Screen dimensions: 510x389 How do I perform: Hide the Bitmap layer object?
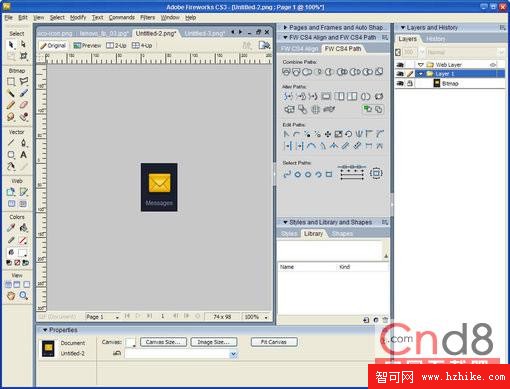click(400, 84)
